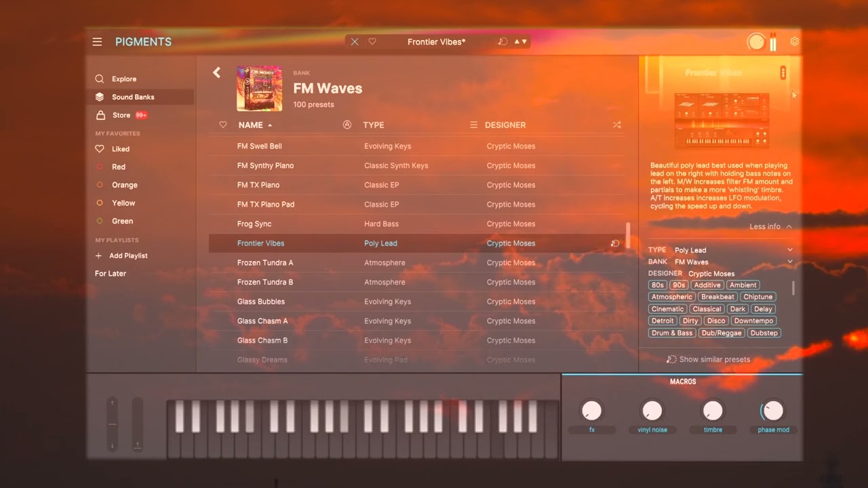Toggle the Ambient tag
Image resolution: width=868 pixels, height=488 pixels.
pyautogui.click(x=743, y=285)
